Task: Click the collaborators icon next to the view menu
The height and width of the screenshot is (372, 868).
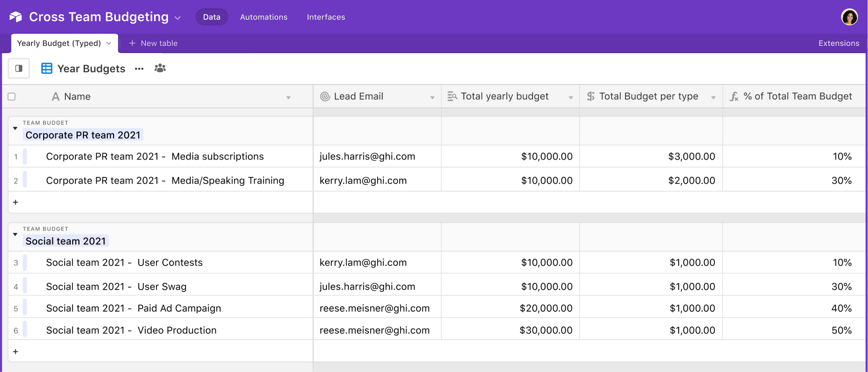Action: [x=160, y=68]
